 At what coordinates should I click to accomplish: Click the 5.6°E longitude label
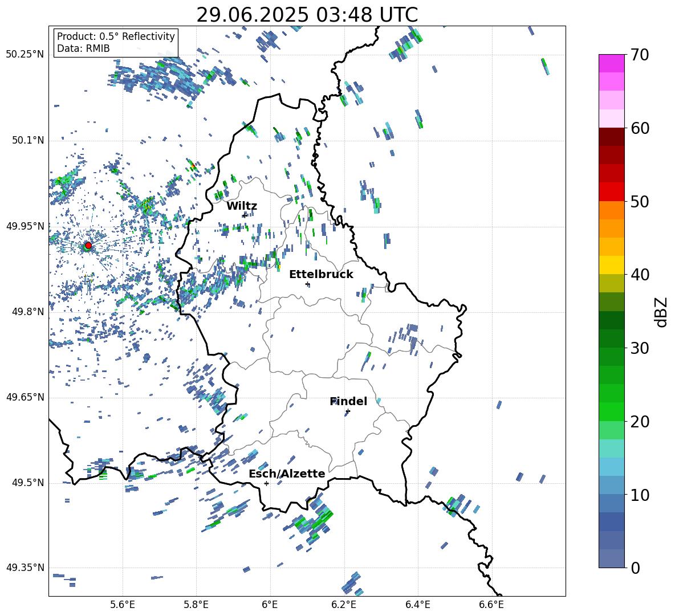pos(123,605)
